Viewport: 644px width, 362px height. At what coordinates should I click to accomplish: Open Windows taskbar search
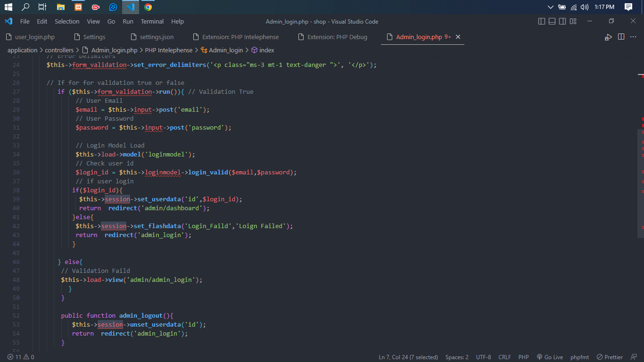pos(25,7)
